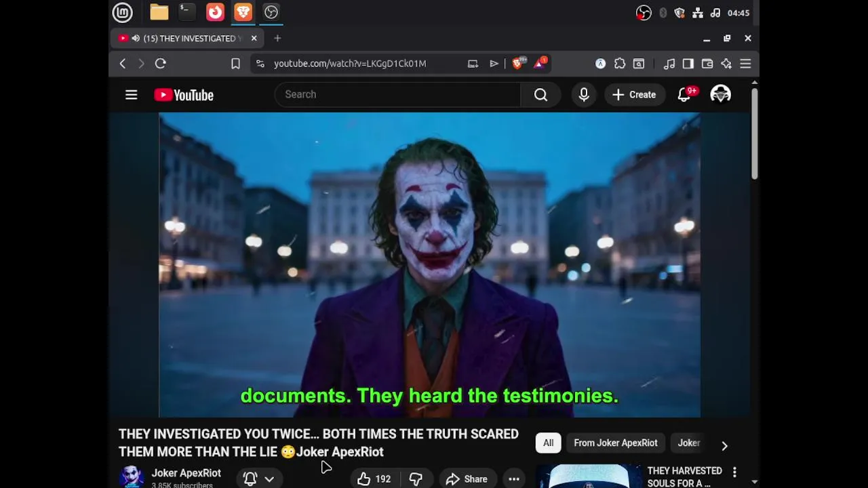Open the Brave main hamburger menu
This screenshot has width=868, height=488.
tap(745, 64)
